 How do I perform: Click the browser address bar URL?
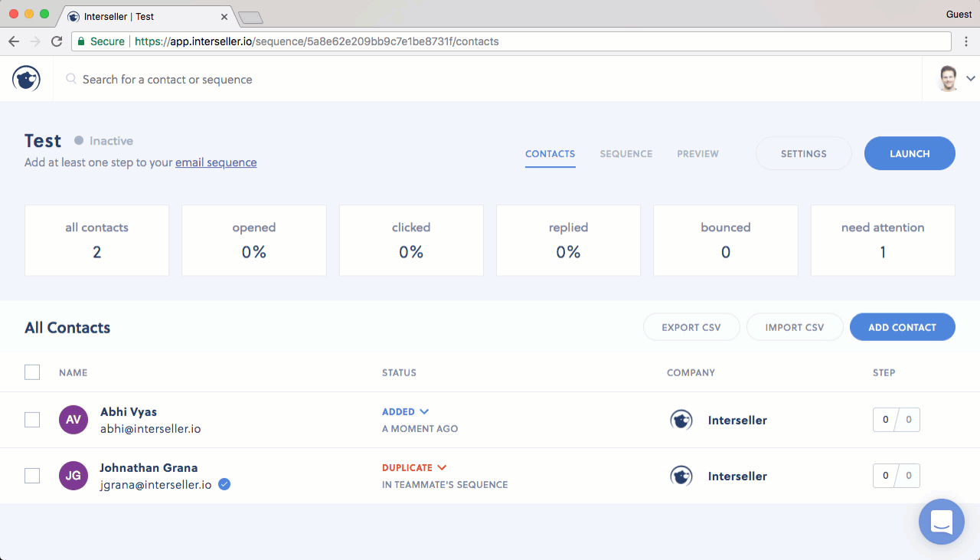316,41
